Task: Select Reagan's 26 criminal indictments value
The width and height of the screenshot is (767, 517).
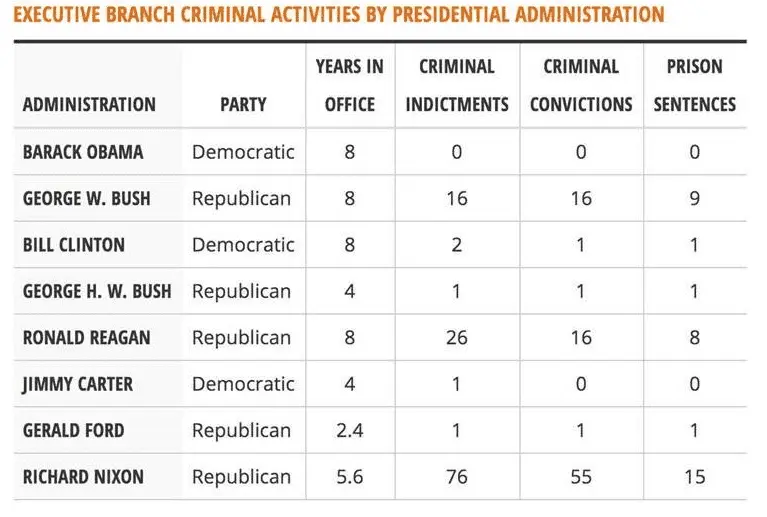Action: click(x=457, y=337)
